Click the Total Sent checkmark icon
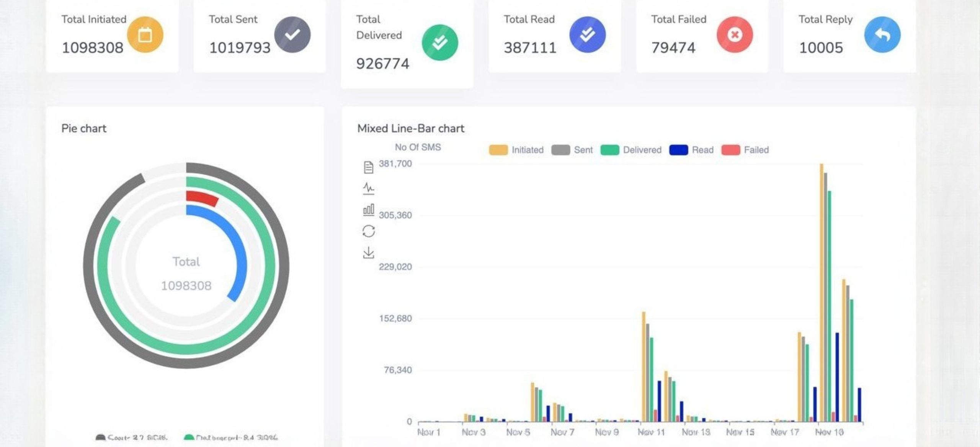Image resolution: width=980 pixels, height=447 pixels. pos(292,35)
